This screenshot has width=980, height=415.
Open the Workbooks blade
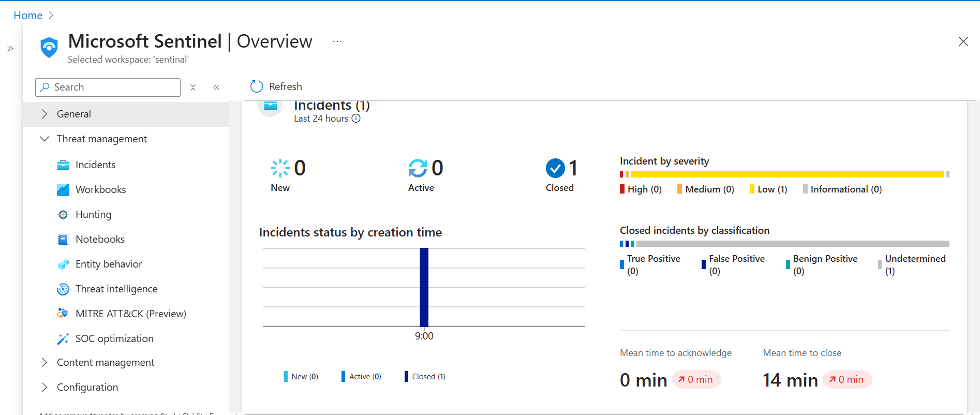tap(100, 189)
